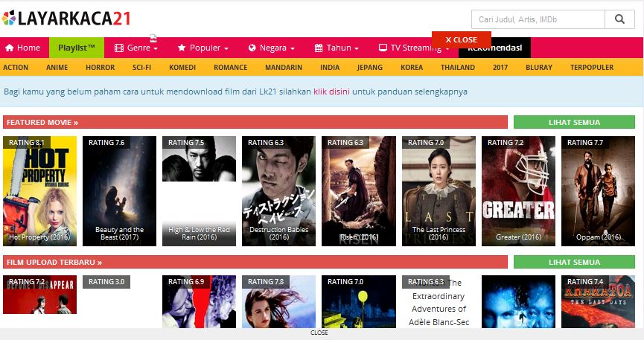Open the Krakatoa The Last Days poster
Image resolution: width=644 pixels, height=340 pixels.
click(599, 302)
